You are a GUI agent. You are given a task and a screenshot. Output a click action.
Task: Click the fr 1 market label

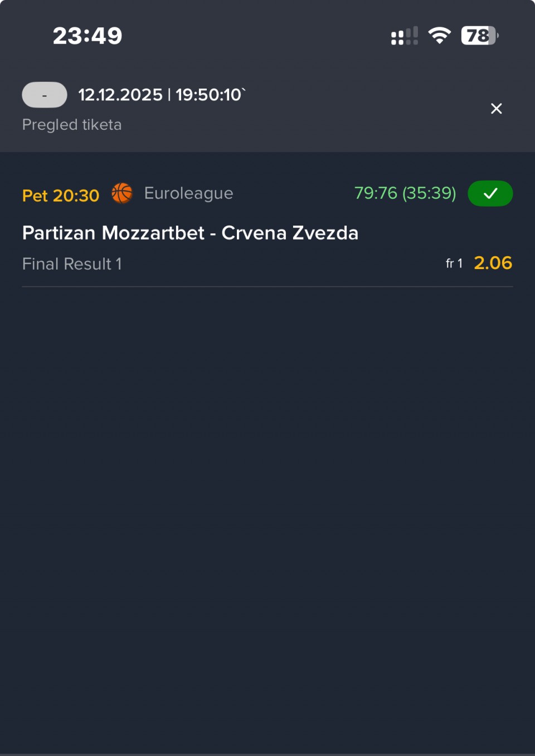click(454, 264)
